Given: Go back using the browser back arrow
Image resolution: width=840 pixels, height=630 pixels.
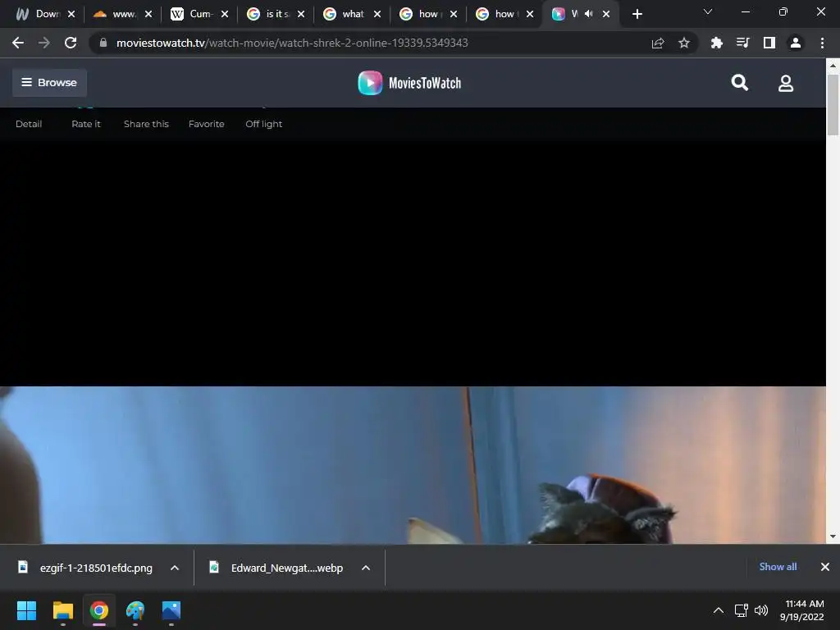Looking at the screenshot, I should 18,43.
